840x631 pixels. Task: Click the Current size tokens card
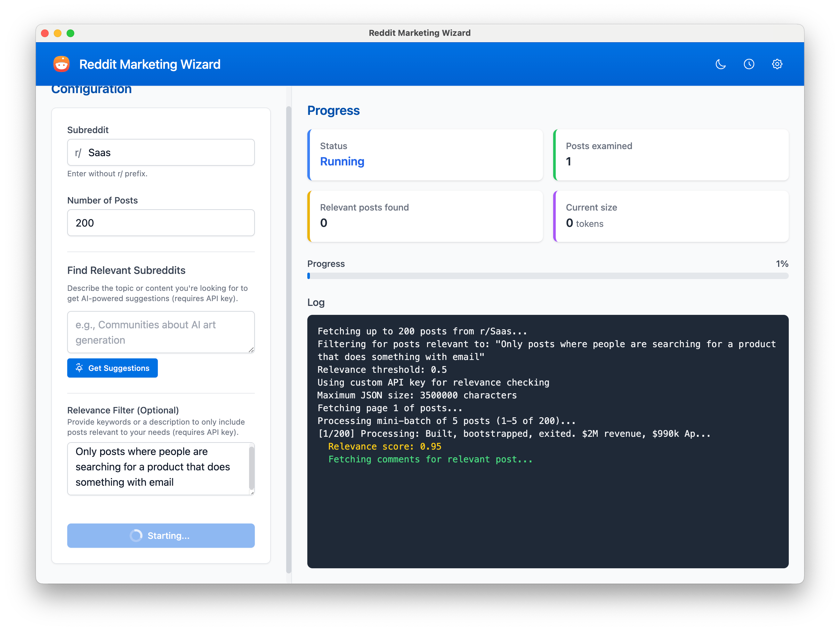(x=671, y=216)
